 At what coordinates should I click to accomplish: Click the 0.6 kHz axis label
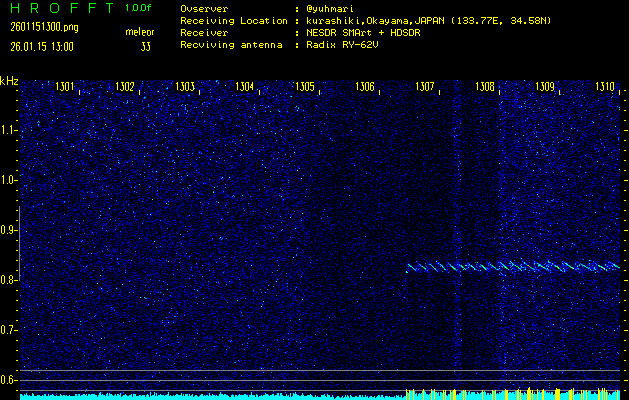click(x=8, y=380)
